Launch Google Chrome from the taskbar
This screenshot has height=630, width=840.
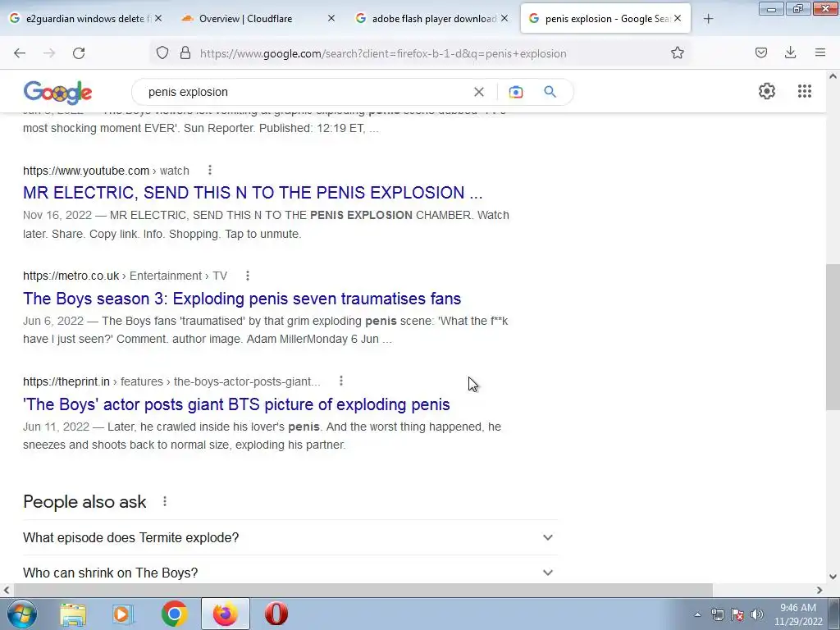coord(174,614)
